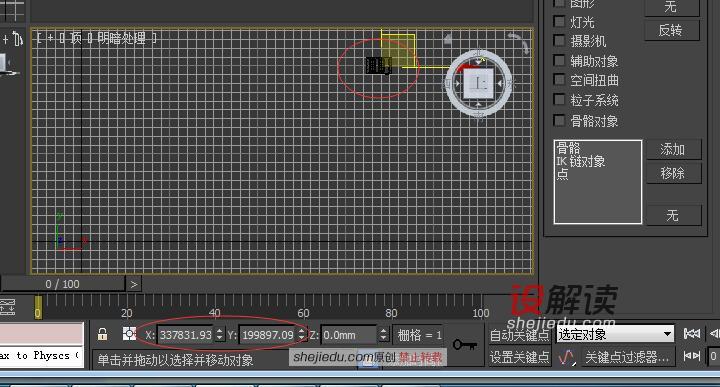The width and height of the screenshot is (720, 387).
Task: Open the 明暗处理 shading menu
Action: coord(121,38)
